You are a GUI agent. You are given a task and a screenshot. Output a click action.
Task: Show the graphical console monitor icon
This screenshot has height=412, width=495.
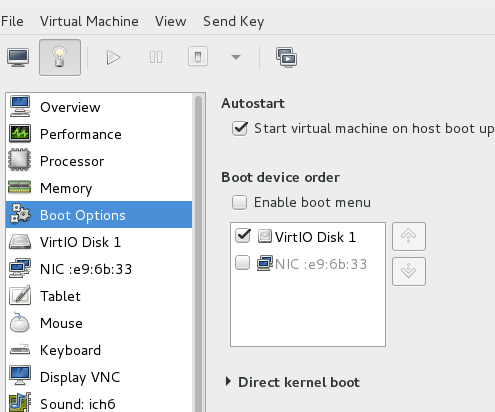[18, 58]
